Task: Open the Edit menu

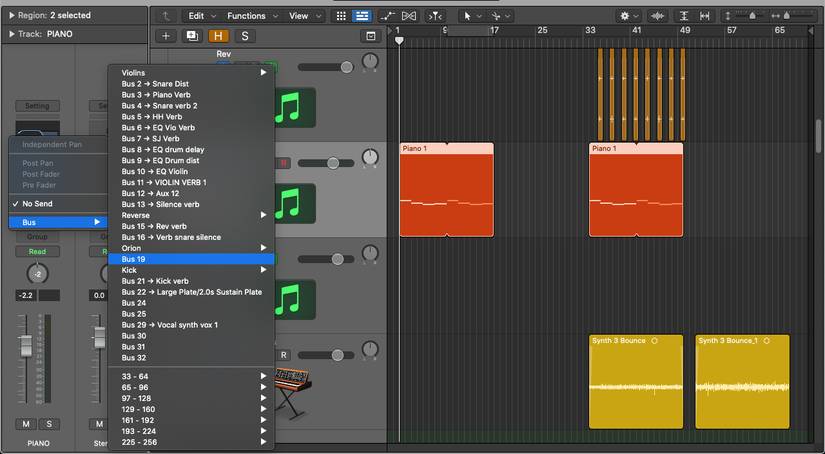Action: 202,16
